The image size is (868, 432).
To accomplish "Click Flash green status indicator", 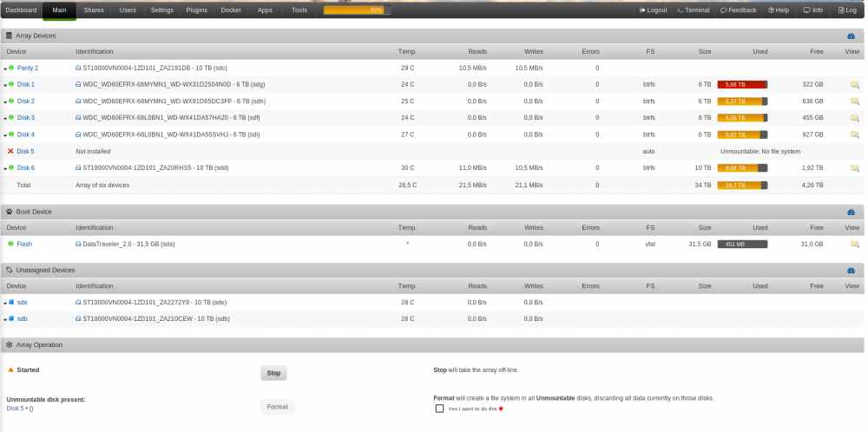I will point(10,244).
